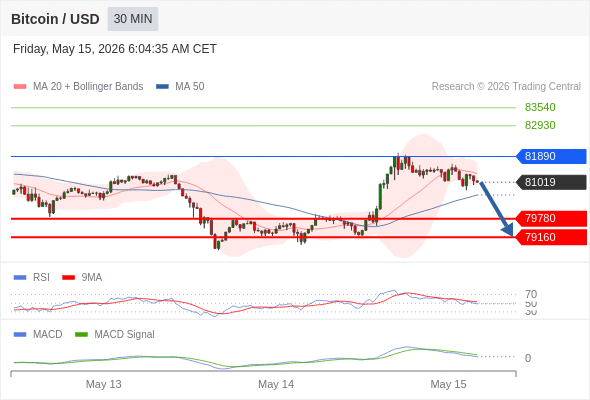
Task: Click the May 13 date axis label
Action: (x=103, y=384)
